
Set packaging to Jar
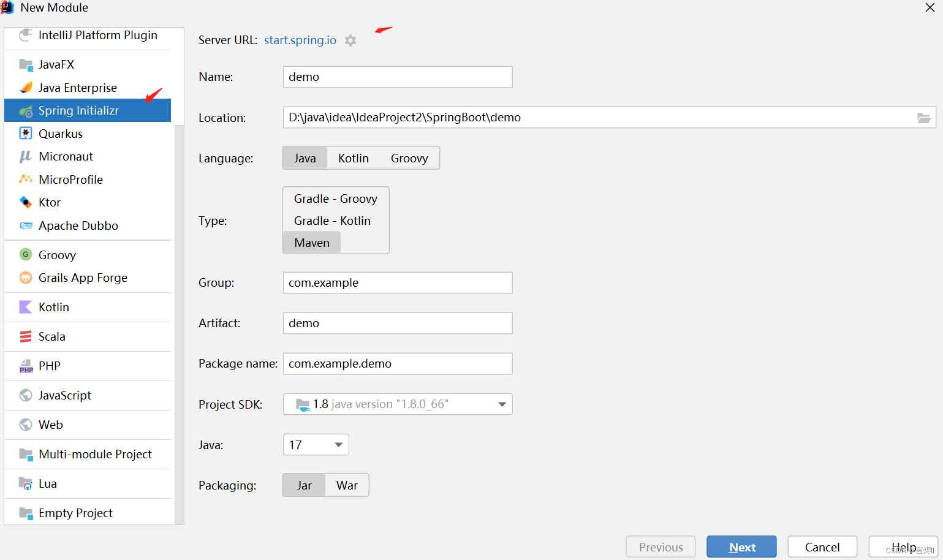pyautogui.click(x=305, y=485)
